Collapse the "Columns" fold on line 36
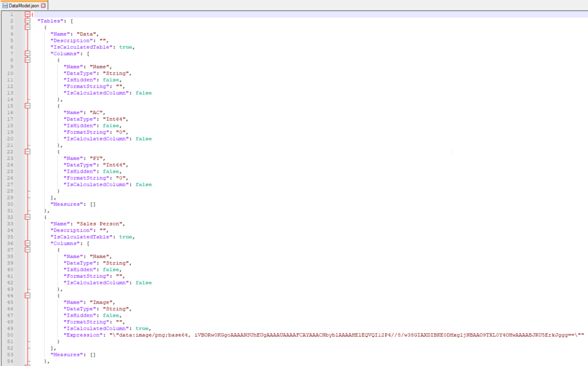The width and height of the screenshot is (588, 366). coord(27,243)
